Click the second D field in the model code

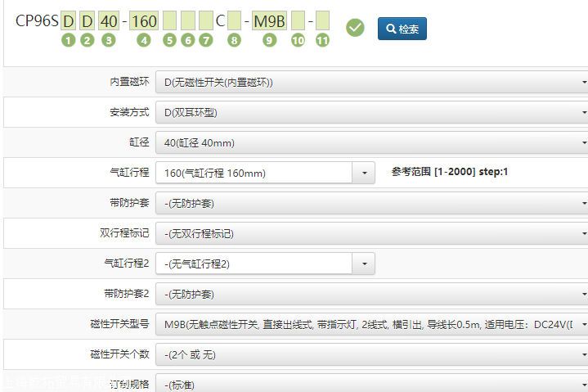[x=87, y=21]
